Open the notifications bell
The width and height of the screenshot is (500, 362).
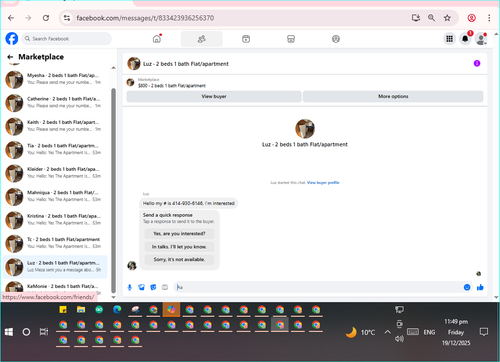465,39
